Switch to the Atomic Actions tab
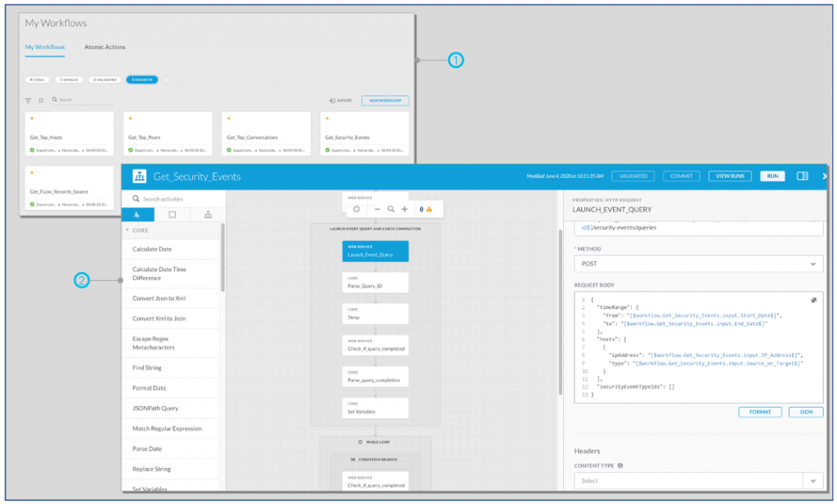Viewport: 837px width, 504px height. click(x=105, y=47)
